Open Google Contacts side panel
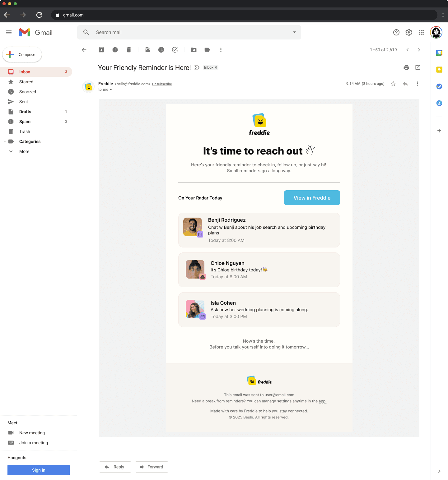This screenshot has height=480, width=448. (439, 103)
